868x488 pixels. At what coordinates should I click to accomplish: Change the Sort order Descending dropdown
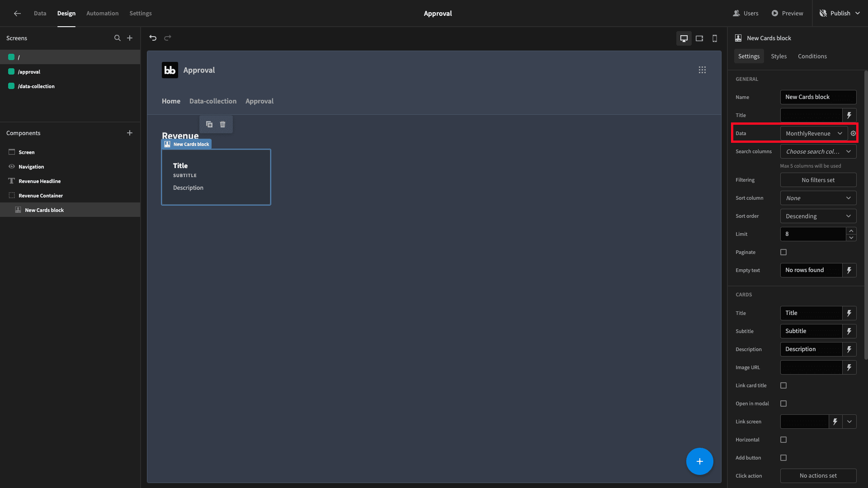[x=818, y=216]
